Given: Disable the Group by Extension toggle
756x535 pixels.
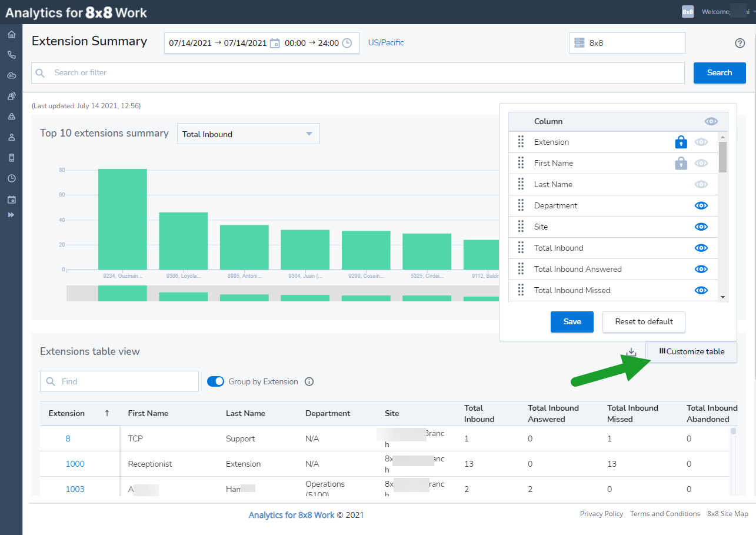Looking at the screenshot, I should coord(215,381).
